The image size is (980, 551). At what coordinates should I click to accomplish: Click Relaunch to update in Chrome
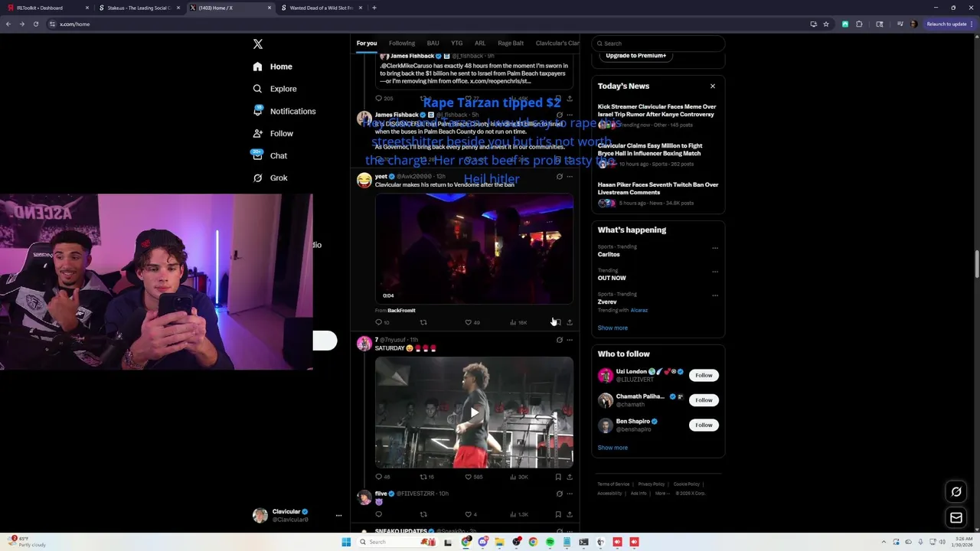949,24
